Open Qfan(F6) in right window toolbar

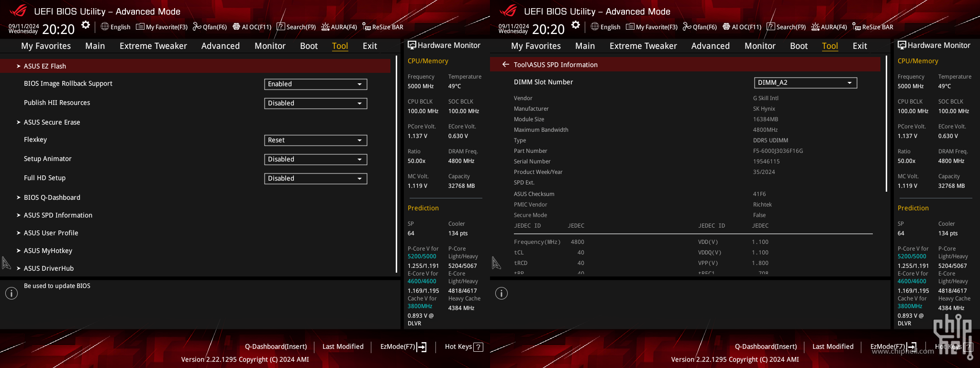pyautogui.click(x=700, y=27)
